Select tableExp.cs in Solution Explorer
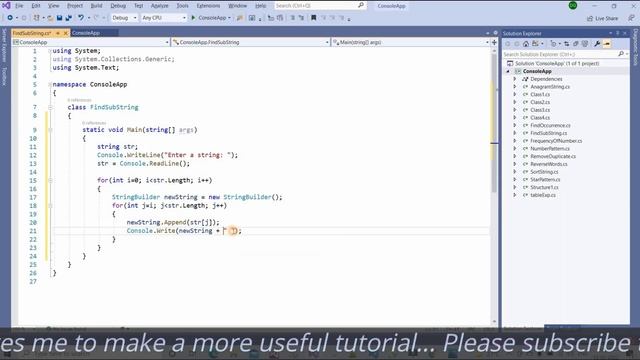The height and width of the screenshot is (360, 640). click(543, 195)
